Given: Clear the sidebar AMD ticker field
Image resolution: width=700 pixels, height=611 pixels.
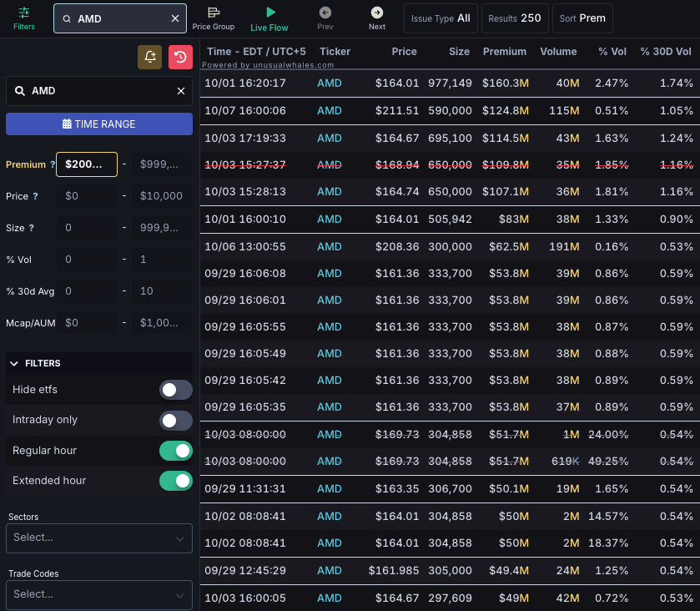Looking at the screenshot, I should coord(180,91).
